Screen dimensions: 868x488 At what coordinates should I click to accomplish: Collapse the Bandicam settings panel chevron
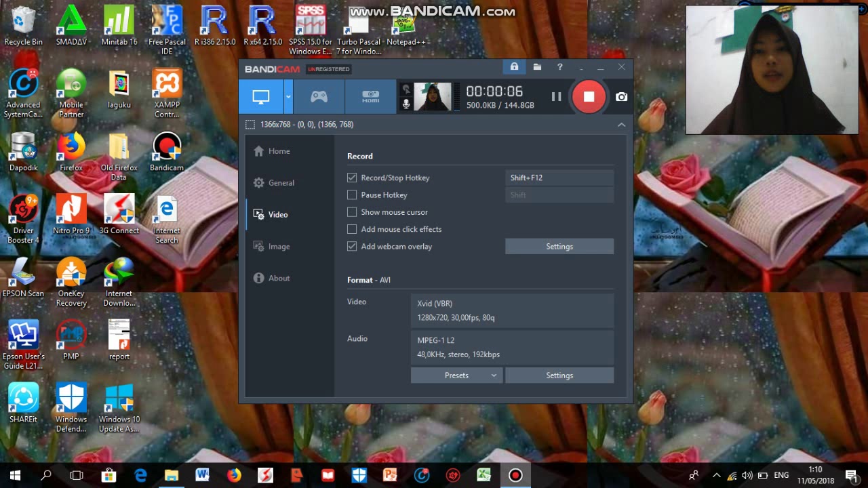click(x=621, y=125)
